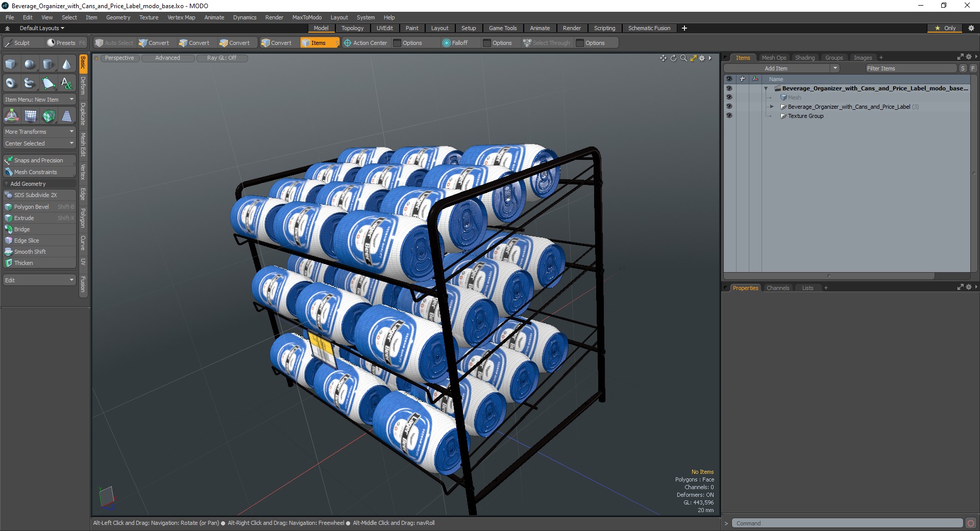Choose the Smooth Shift tool
Viewport: 980px width, 531px height.
pyautogui.click(x=40, y=252)
